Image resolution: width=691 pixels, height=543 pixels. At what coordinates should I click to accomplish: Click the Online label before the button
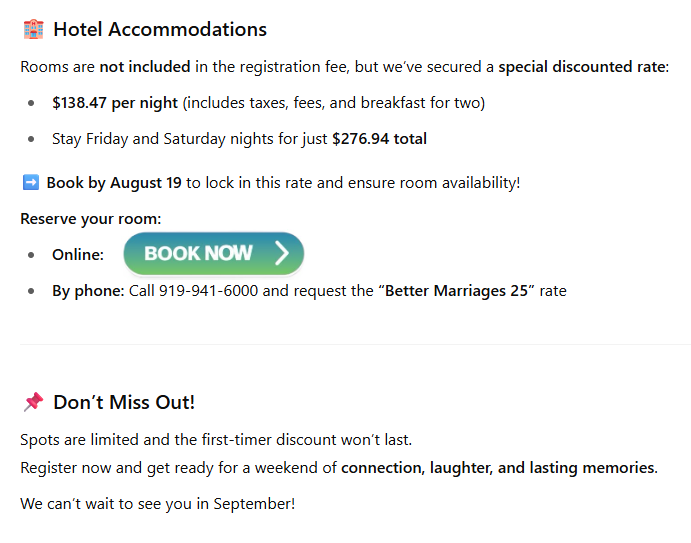point(78,255)
